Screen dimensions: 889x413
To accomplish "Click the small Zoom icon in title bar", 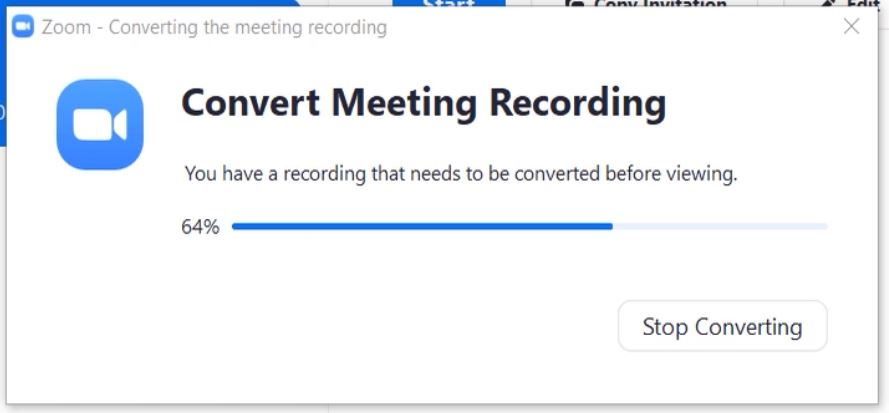I will click(x=23, y=26).
